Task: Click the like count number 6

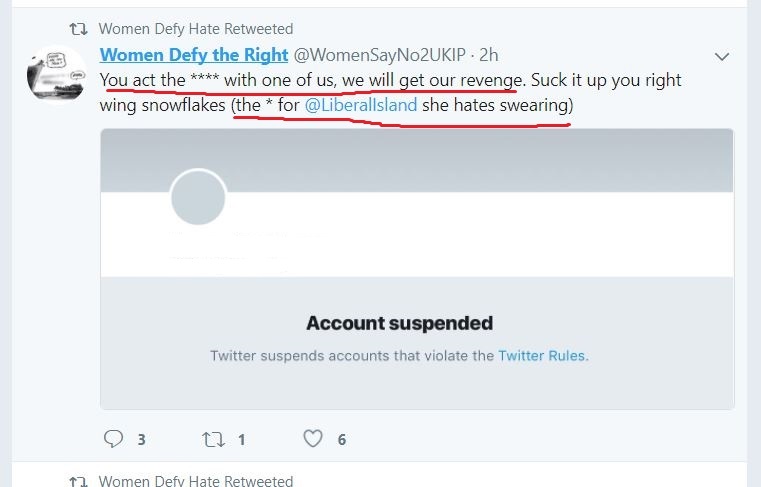Action: click(341, 439)
